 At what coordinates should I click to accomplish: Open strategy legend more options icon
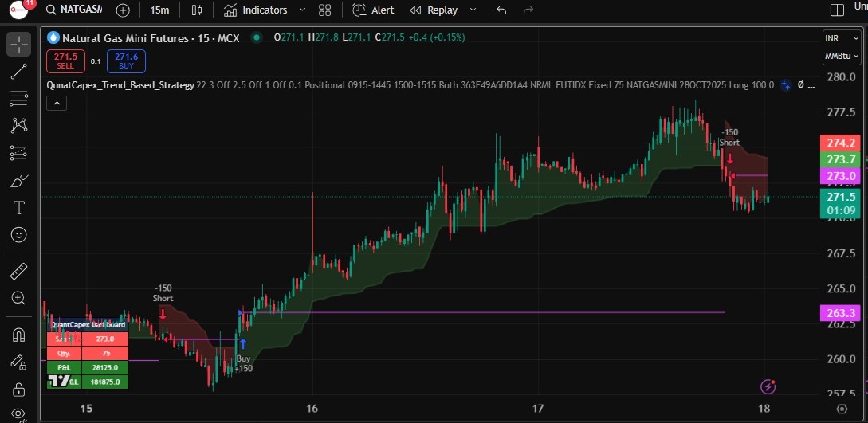[811, 85]
